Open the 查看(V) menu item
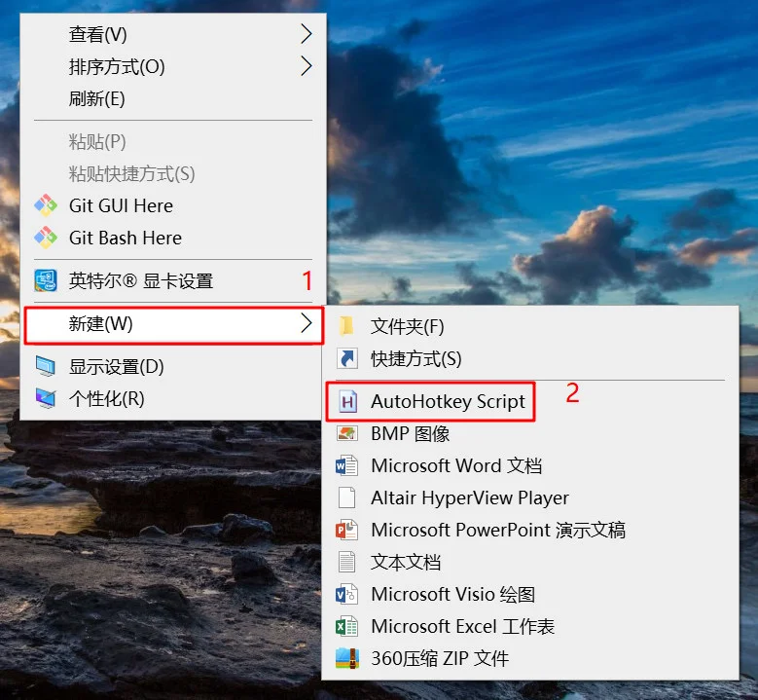758x700 pixels. point(173,34)
